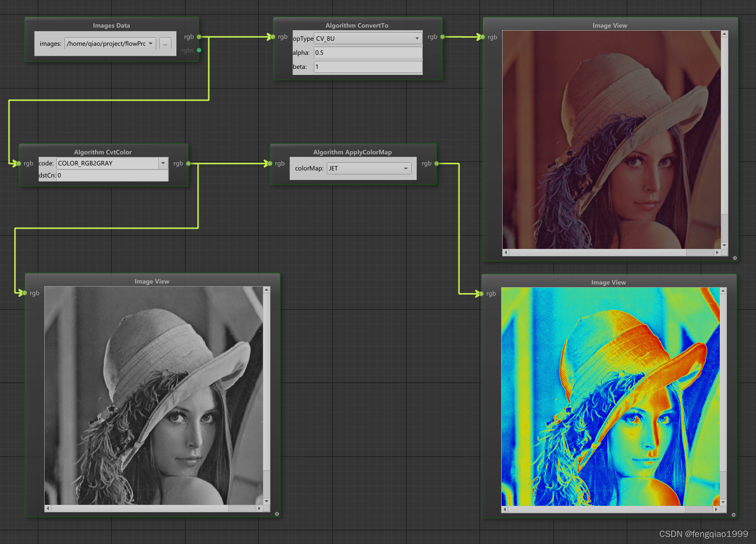Click the rgb input port of the grayscale Image View

[24, 293]
